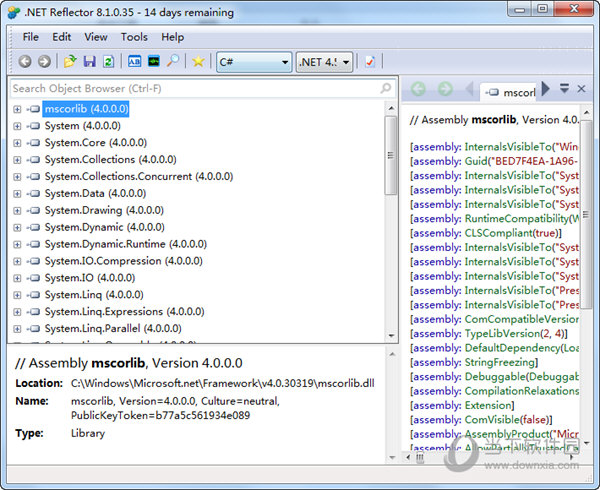This screenshot has width=600, height=490.
Task: Close the mscorlib code tab
Action: pos(581,89)
